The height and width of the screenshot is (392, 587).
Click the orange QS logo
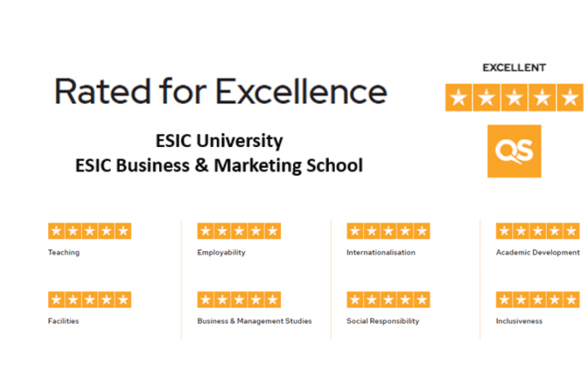[514, 151]
